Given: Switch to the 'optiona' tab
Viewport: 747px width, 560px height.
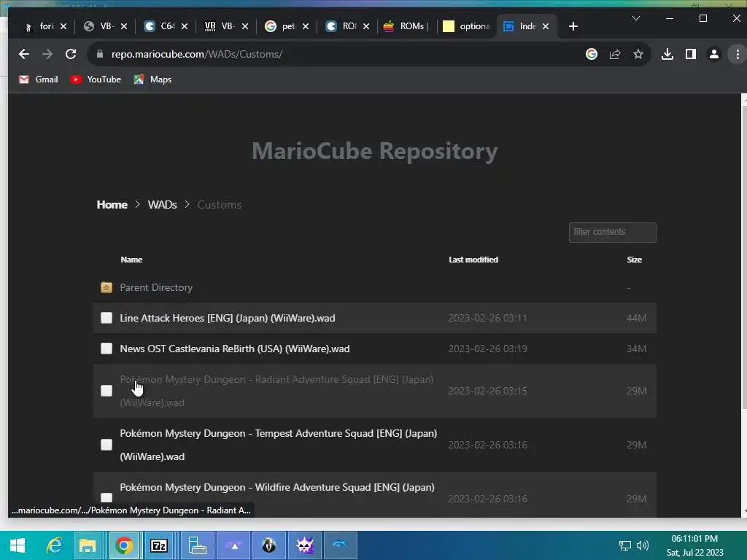Looking at the screenshot, I should 467,26.
